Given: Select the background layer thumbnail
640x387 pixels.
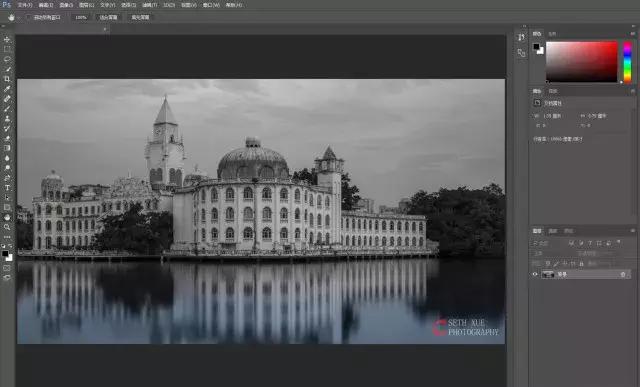Looking at the screenshot, I should 547,275.
